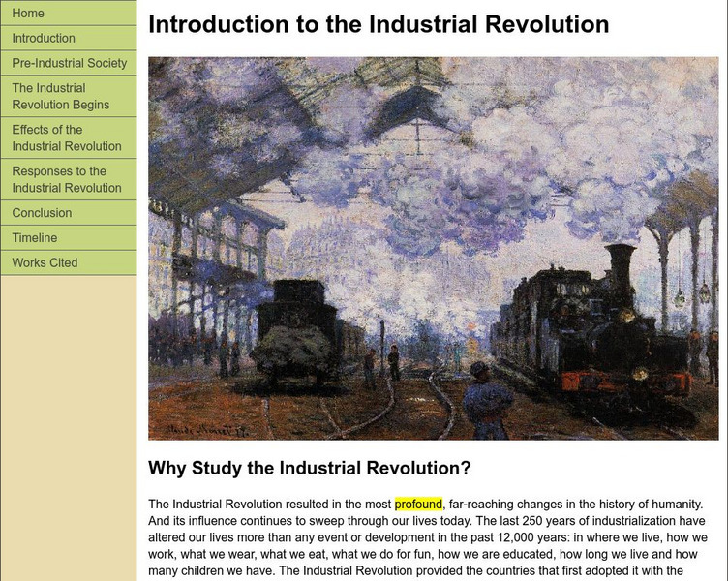This screenshot has height=581, width=728.
Task: Open Effects of the Industrial Revolution
Action: 68,138
